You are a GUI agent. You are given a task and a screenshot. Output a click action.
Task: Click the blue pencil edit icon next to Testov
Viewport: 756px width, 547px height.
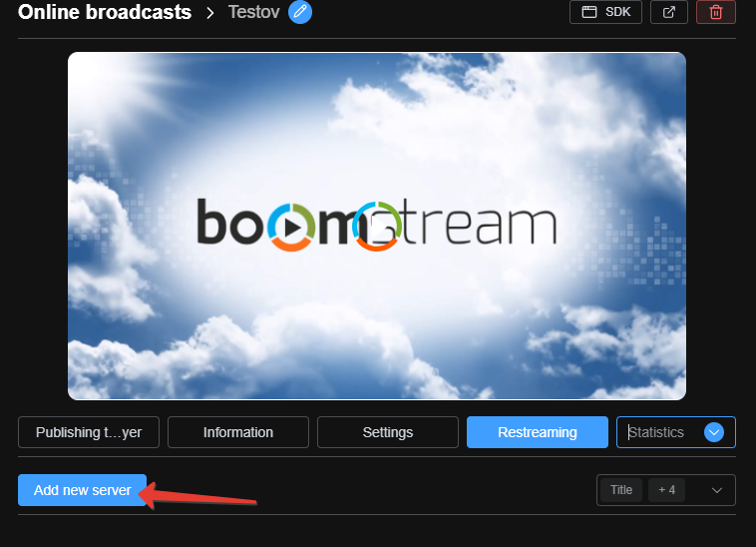(x=300, y=12)
